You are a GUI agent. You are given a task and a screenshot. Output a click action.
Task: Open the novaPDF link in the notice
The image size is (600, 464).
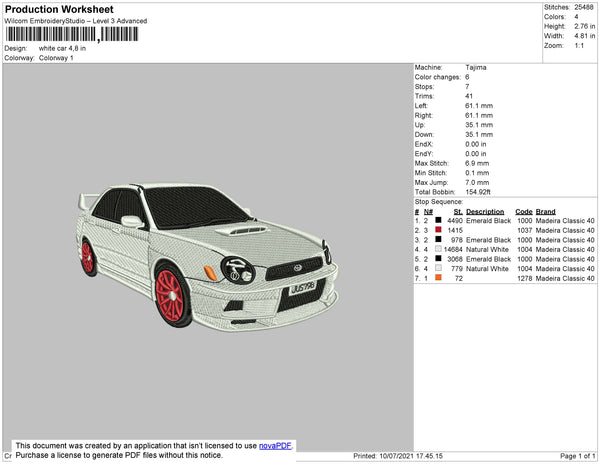click(x=277, y=446)
